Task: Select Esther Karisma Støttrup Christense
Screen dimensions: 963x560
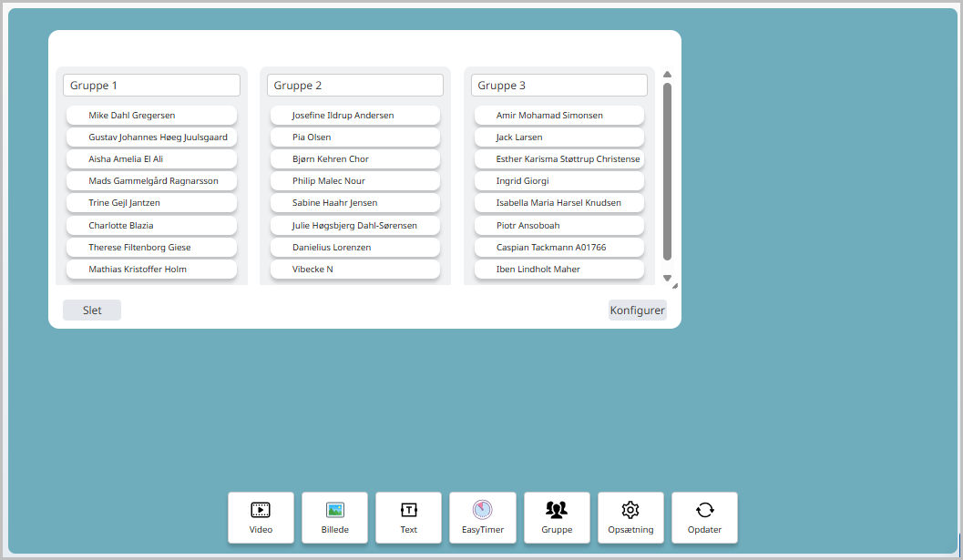Action: click(559, 159)
